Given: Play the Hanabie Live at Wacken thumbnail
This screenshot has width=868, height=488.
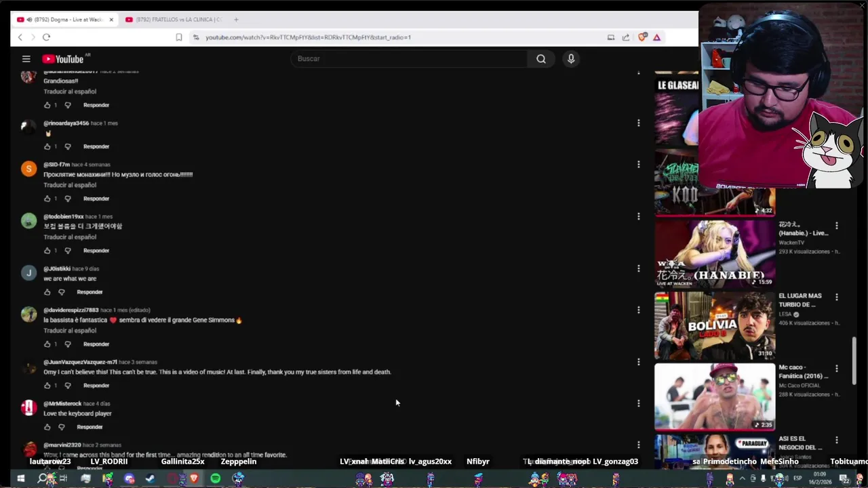Looking at the screenshot, I should (x=715, y=253).
